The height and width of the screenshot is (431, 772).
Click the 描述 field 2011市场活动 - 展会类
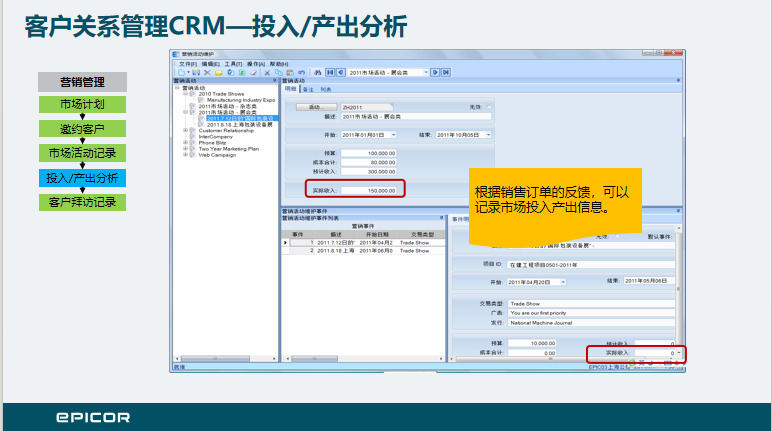tap(416, 117)
